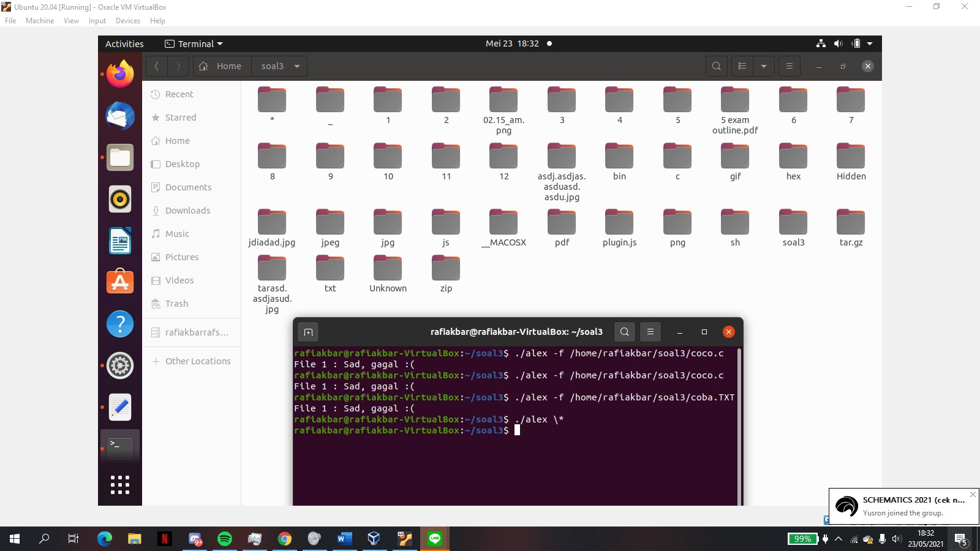Open Ubuntu Software from the dock

tap(120, 282)
